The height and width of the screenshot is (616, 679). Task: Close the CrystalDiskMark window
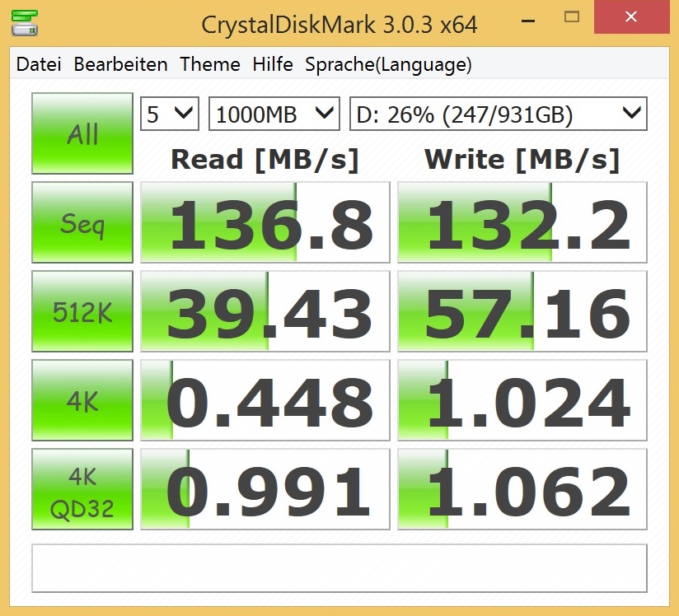click(631, 17)
